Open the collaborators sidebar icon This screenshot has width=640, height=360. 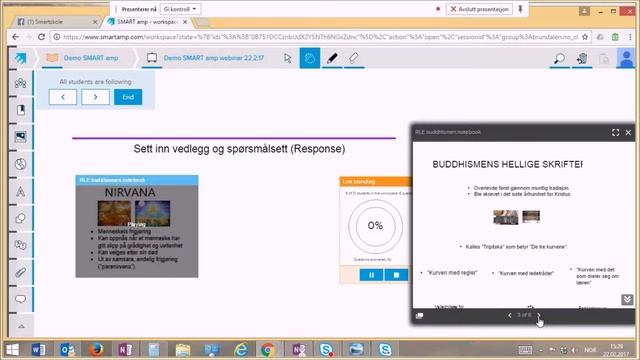(x=20, y=83)
